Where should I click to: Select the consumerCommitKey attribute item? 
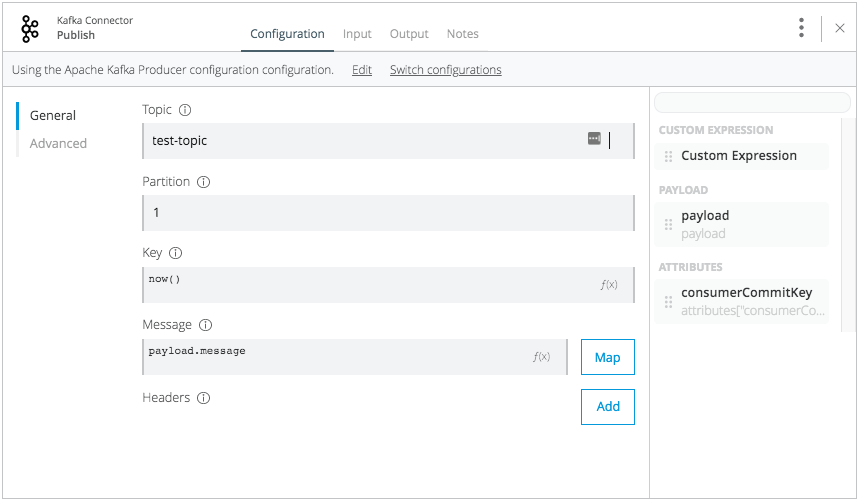click(741, 302)
